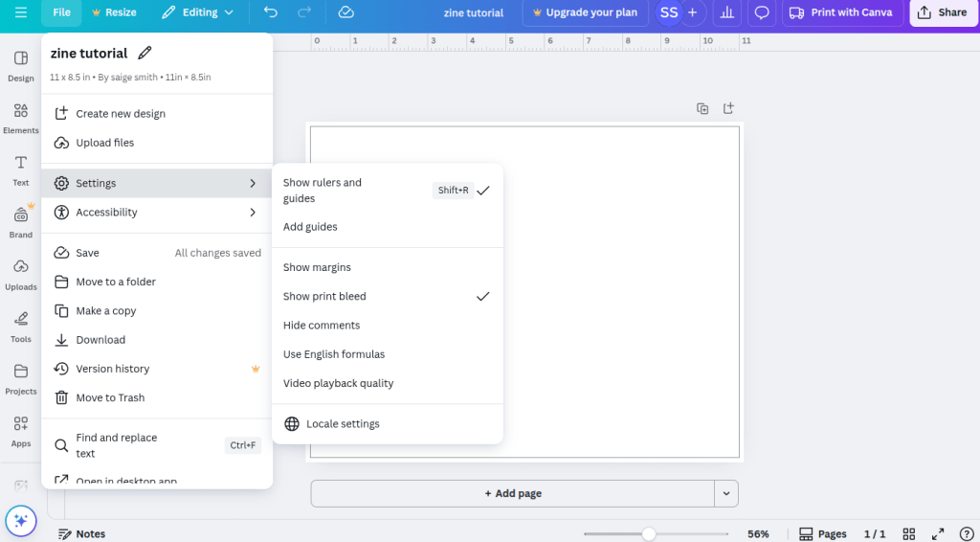Open the Elements sidebar panel
This screenshot has height=542, width=980.
pyautogui.click(x=21, y=118)
